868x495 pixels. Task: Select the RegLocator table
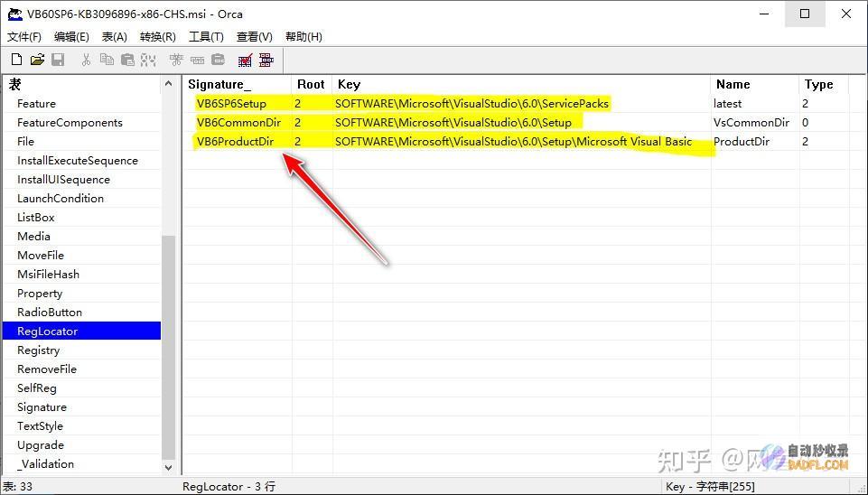point(82,332)
